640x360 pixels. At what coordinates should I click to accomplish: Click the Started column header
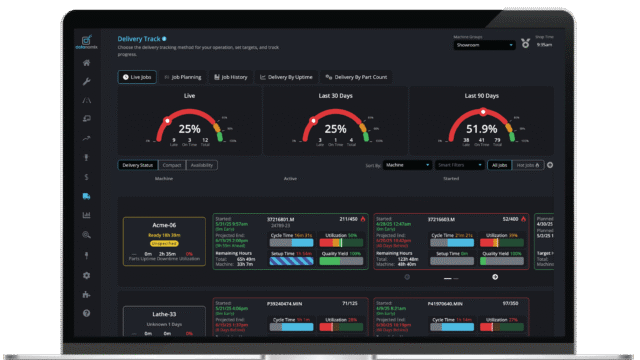(451, 179)
